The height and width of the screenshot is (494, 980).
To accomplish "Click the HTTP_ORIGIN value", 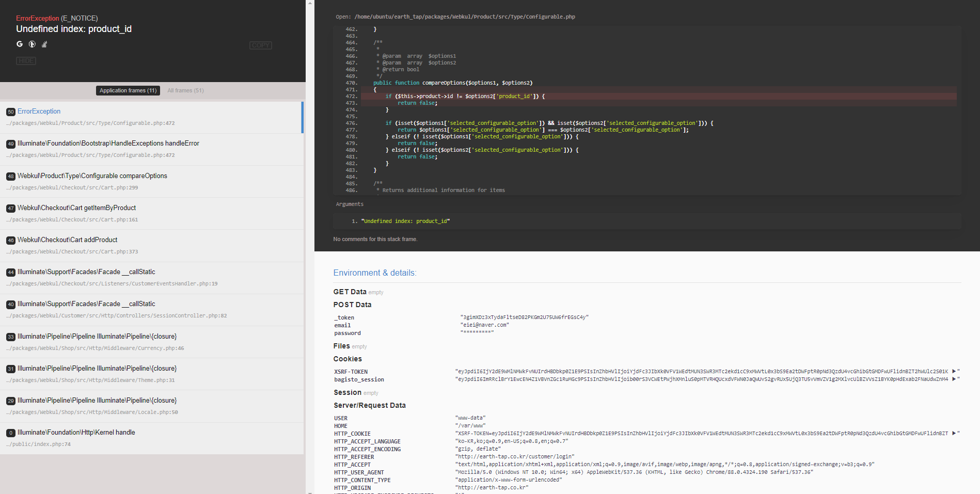I will [x=492, y=487].
